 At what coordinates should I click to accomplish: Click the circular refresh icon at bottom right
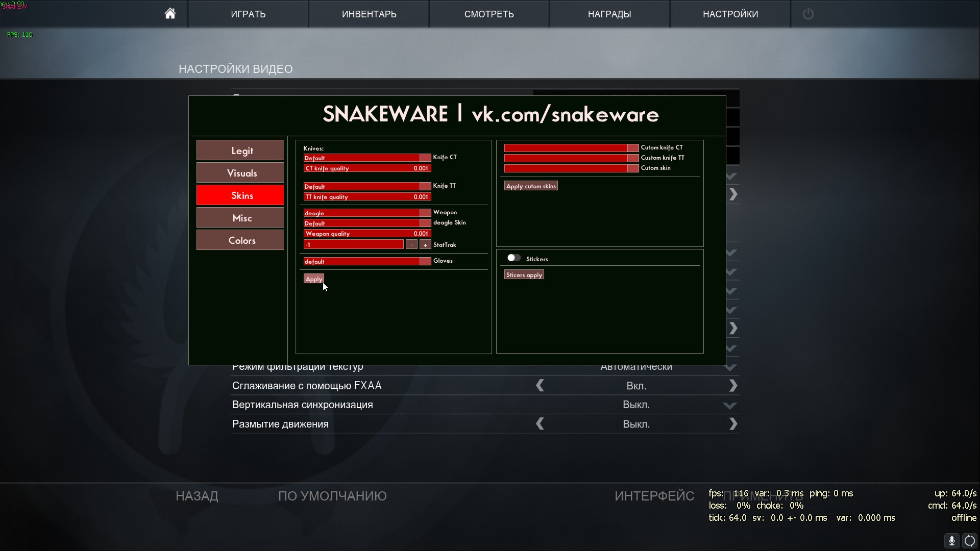(970, 541)
